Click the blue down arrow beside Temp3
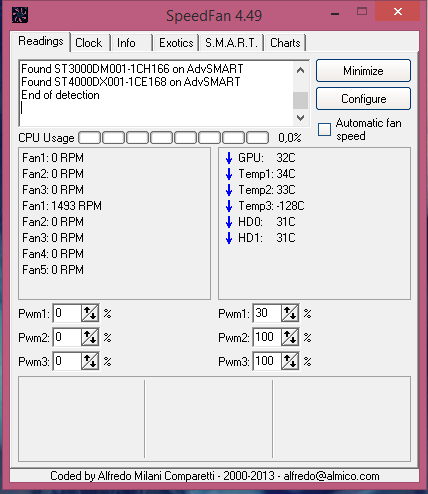The image size is (428, 494). coord(229,206)
